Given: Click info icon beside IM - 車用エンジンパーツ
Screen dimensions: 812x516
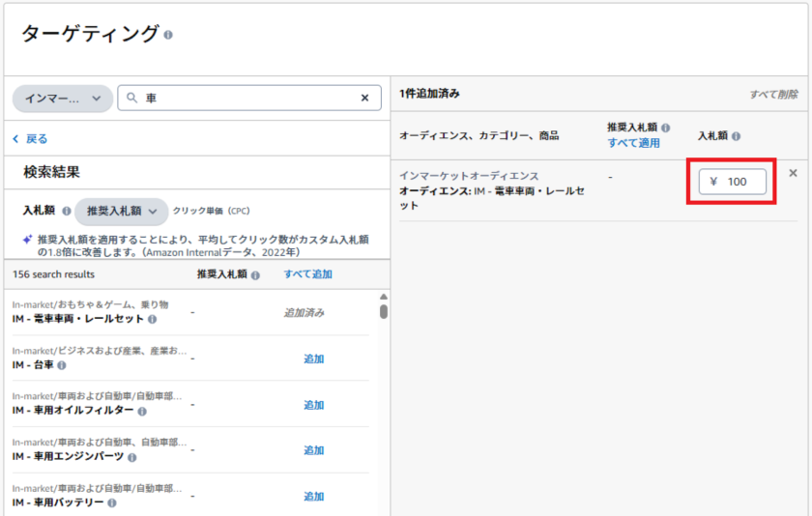Looking at the screenshot, I should [x=131, y=457].
